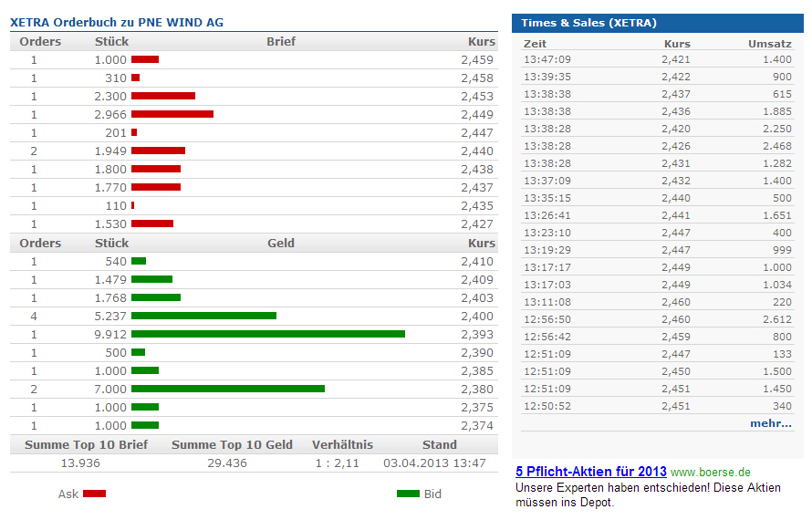Click the red Ask legend swatch
Screen dimensions: 812x520
pos(94,494)
